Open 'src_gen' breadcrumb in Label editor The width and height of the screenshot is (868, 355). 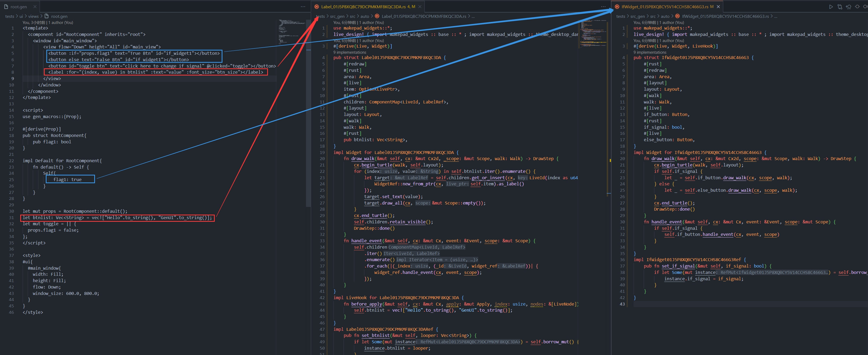pos(337,16)
